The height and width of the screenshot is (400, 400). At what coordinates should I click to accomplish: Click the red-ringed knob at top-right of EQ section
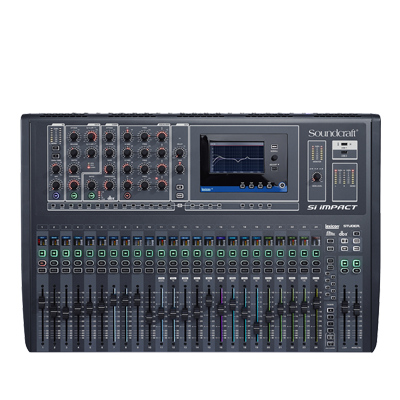point(162,136)
